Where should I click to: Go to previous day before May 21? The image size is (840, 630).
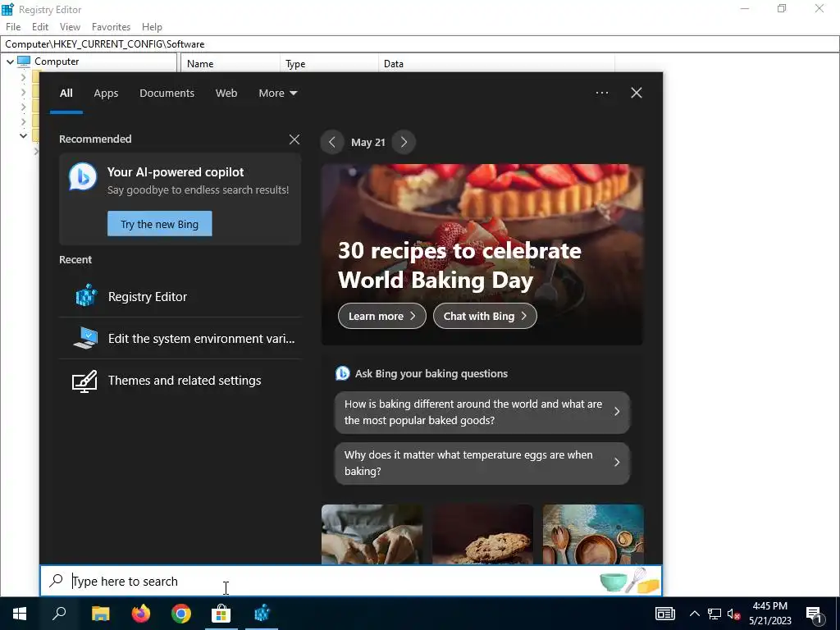click(332, 142)
